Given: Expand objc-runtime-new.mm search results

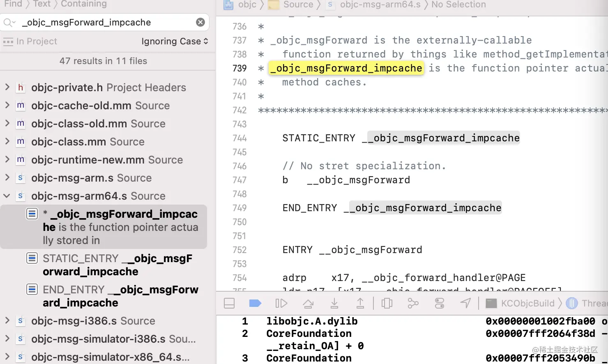Looking at the screenshot, I should click(x=7, y=159).
